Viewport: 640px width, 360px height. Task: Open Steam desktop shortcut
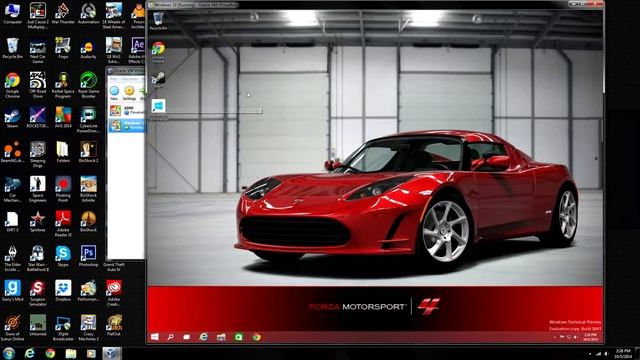12,118
